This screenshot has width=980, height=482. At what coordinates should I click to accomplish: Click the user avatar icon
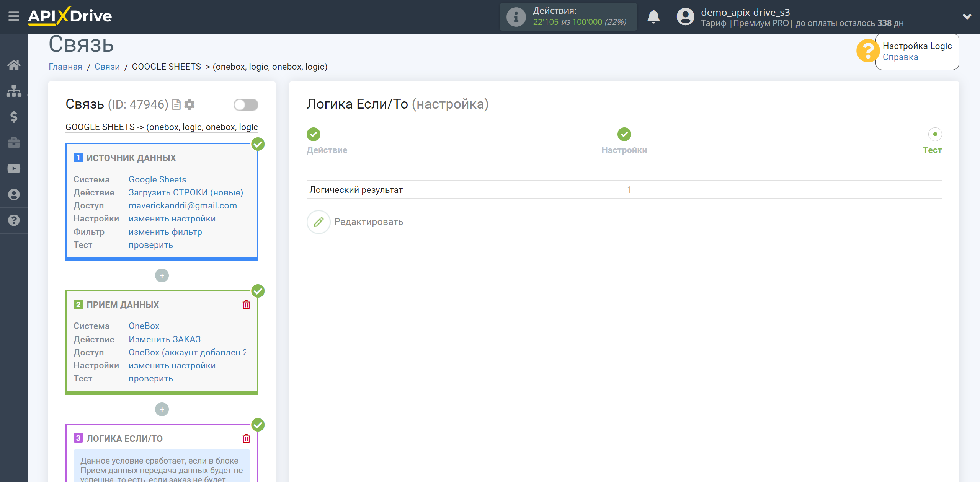click(x=685, y=17)
